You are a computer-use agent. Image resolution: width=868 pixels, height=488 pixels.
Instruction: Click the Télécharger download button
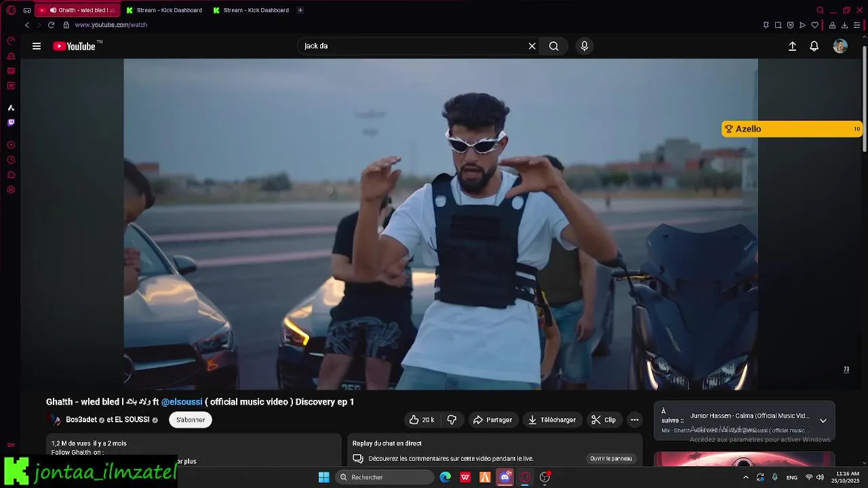coord(552,420)
